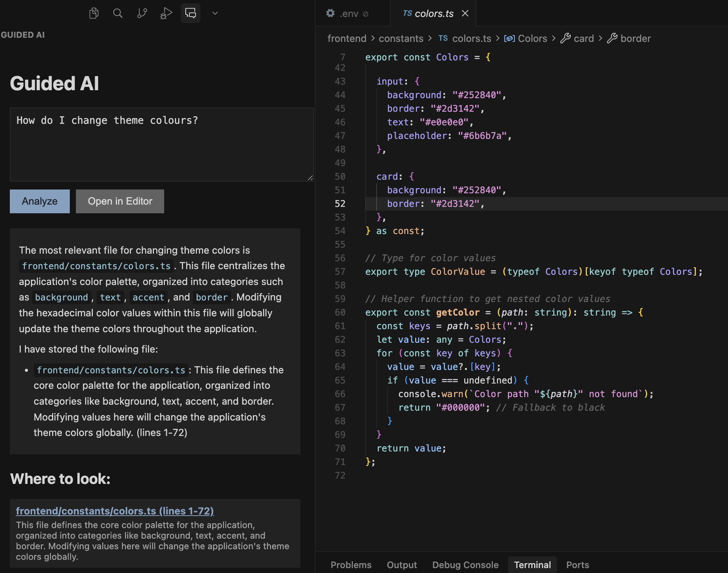Open the Search view icon
This screenshot has width=728, height=573.
(118, 14)
